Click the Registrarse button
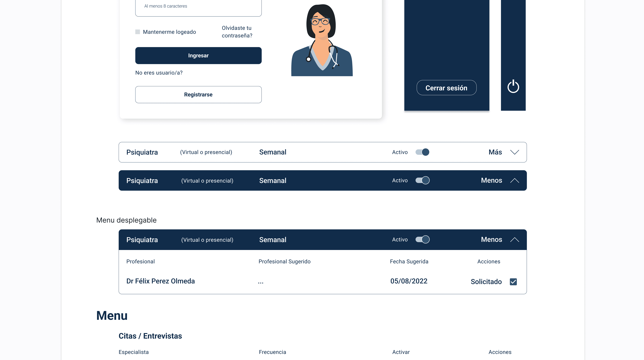This screenshot has height=360, width=644. (198, 94)
